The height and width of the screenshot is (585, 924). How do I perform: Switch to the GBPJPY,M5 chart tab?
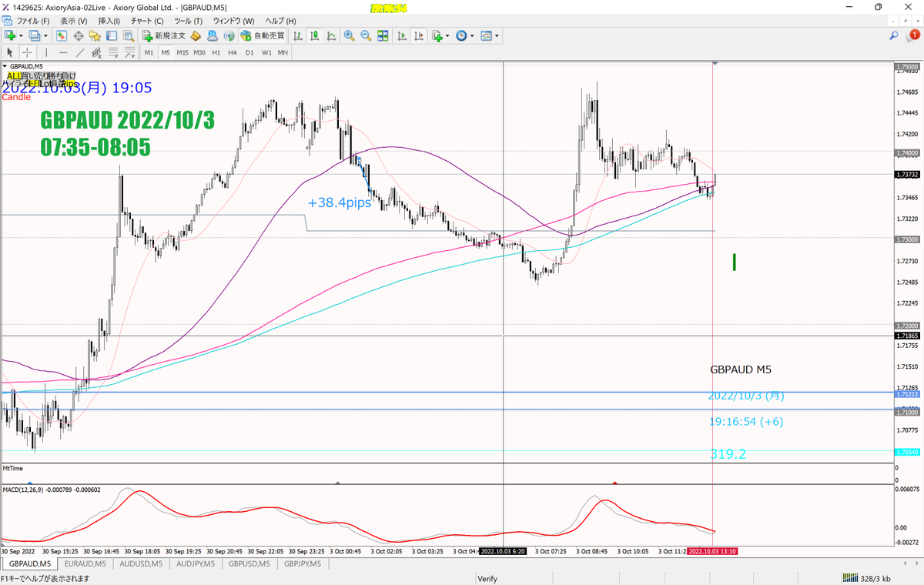[x=303, y=563]
